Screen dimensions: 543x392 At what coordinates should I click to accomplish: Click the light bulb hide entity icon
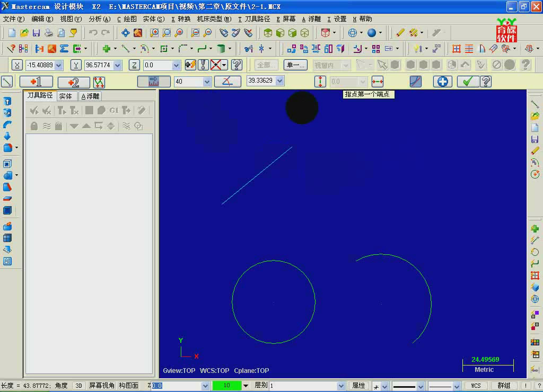tap(417, 49)
